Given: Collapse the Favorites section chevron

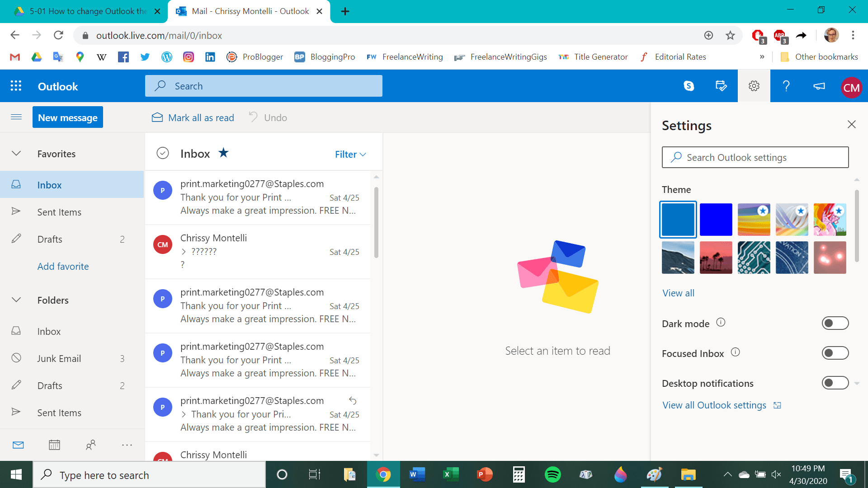Looking at the screenshot, I should click(x=16, y=154).
